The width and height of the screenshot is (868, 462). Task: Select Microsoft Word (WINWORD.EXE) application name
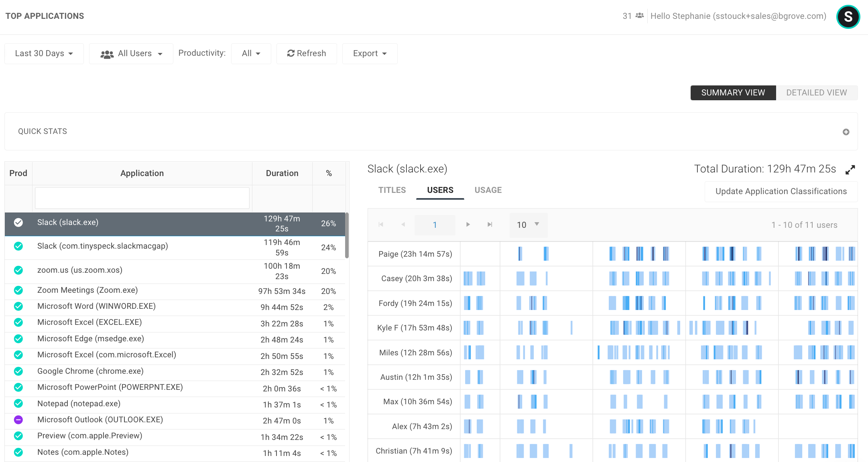click(96, 306)
